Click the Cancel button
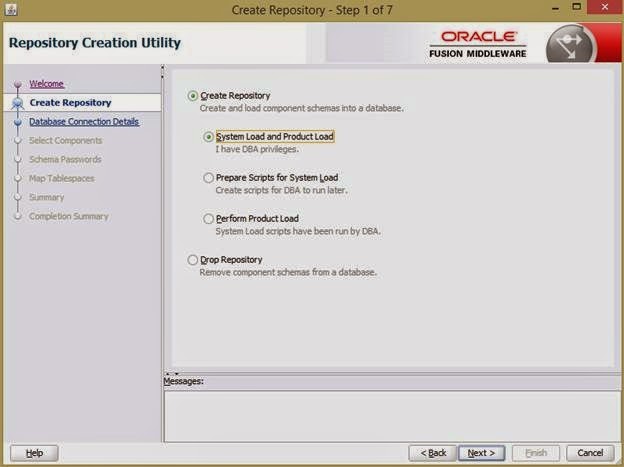The width and height of the screenshot is (624, 467). pos(590,453)
